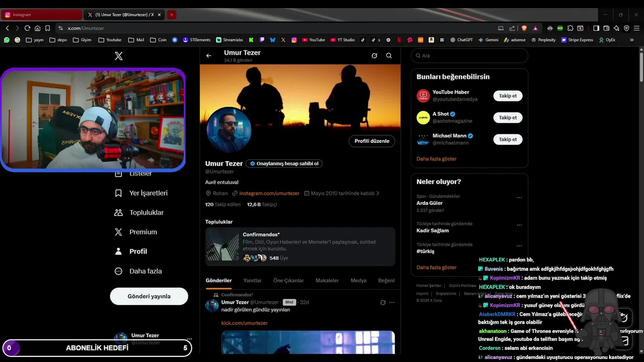Open Topluluklar in the sidebar

click(139, 213)
